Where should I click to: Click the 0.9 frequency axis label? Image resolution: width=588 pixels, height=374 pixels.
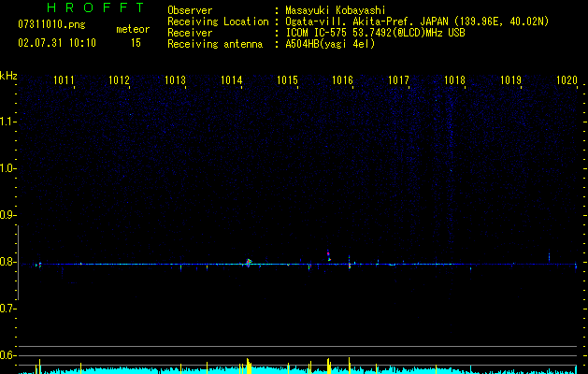coord(7,215)
